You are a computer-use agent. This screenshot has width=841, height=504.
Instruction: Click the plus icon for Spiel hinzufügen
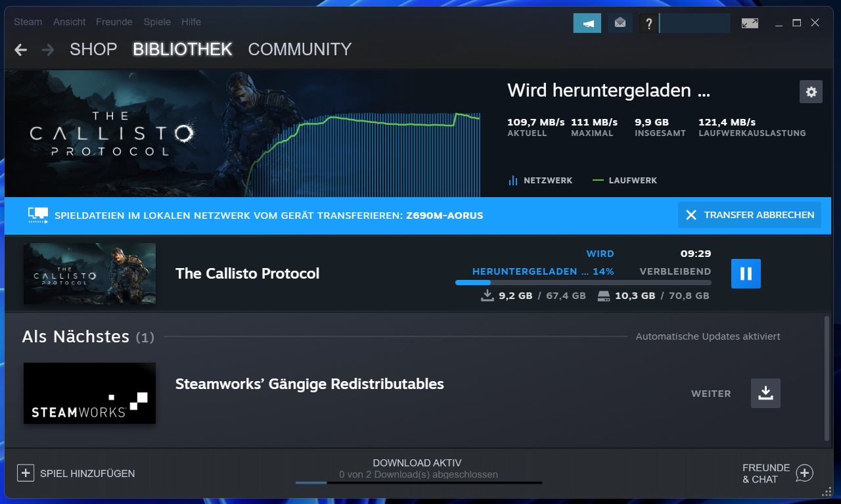26,473
